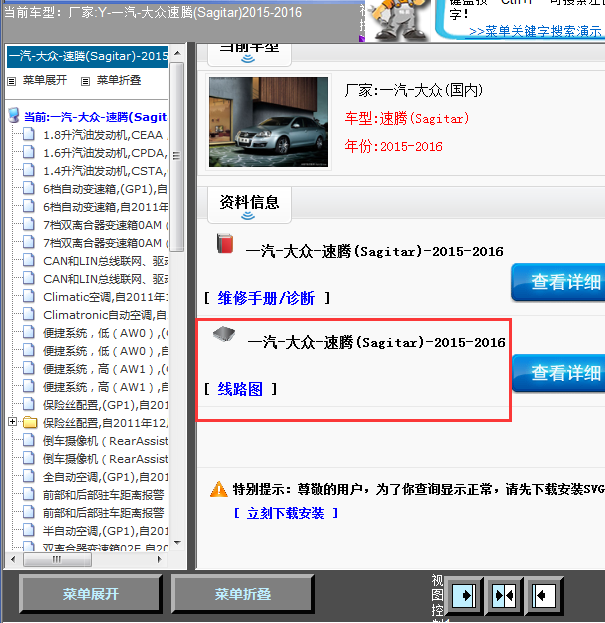
Task: Click the yellow folder icon of 保险丝配置,自2011年12
Action: pos(30,422)
